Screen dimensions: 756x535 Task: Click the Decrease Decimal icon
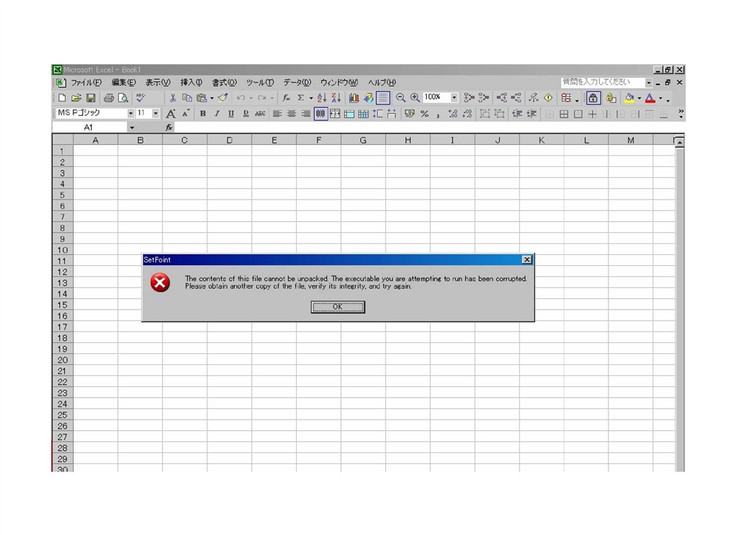(467, 114)
